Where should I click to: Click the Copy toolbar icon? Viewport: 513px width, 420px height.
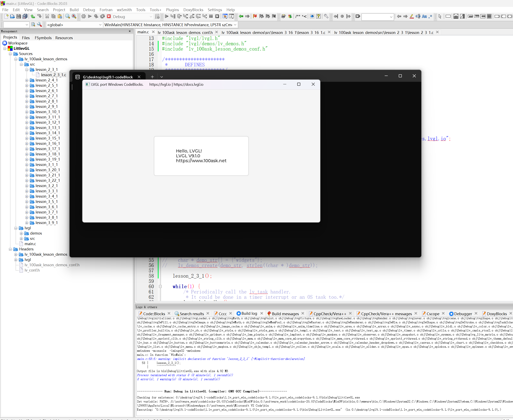click(53, 16)
